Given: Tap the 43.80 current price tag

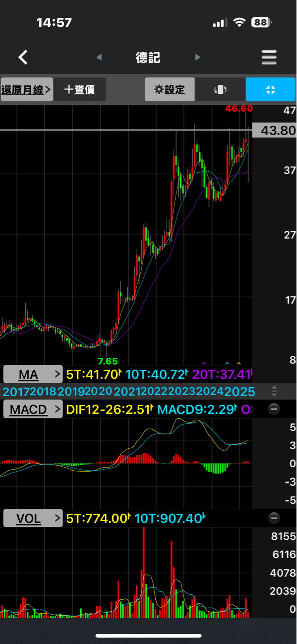Looking at the screenshot, I should tap(274, 130).
